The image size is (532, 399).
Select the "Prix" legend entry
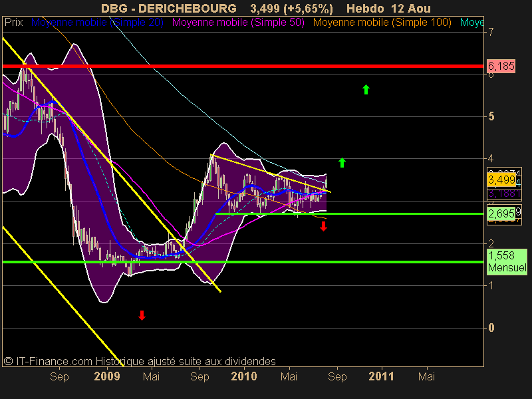[13, 23]
